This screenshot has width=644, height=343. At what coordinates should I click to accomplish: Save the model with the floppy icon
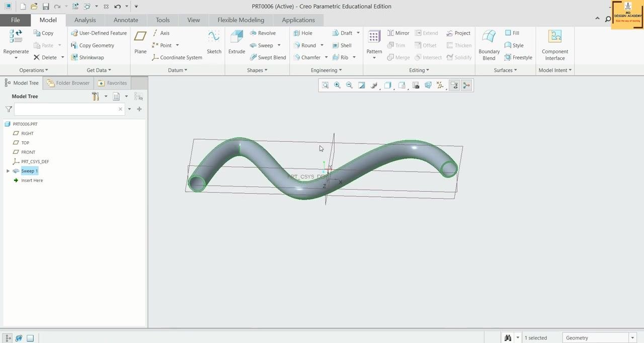coord(46,7)
